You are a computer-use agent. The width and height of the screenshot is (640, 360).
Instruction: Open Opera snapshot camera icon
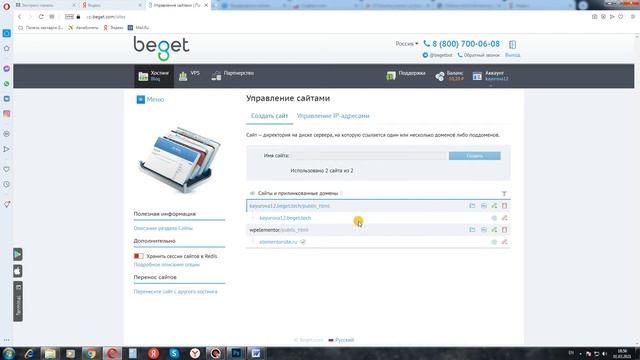pos(594,17)
